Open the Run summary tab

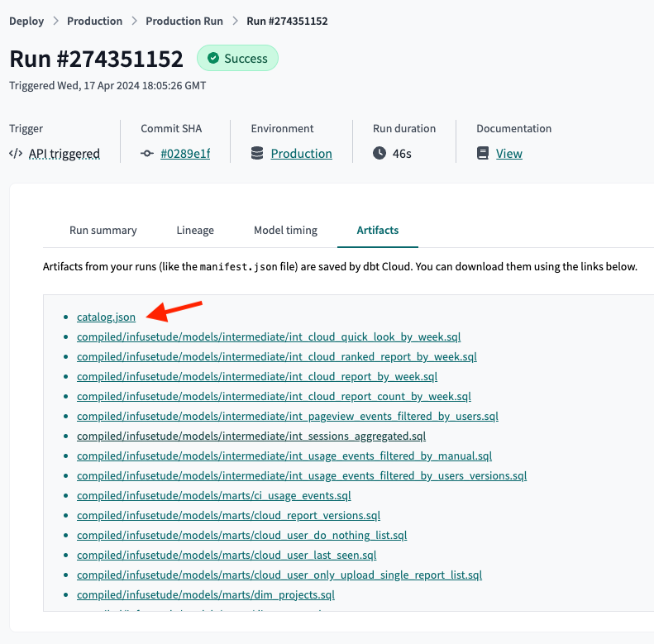pos(103,231)
